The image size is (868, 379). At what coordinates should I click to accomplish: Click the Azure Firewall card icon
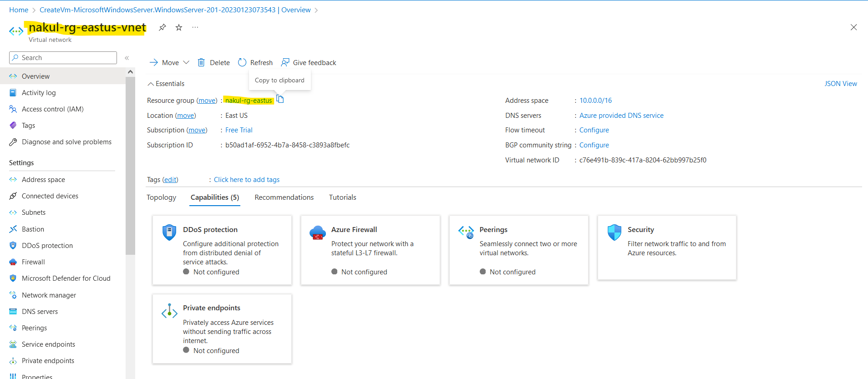[x=318, y=232]
